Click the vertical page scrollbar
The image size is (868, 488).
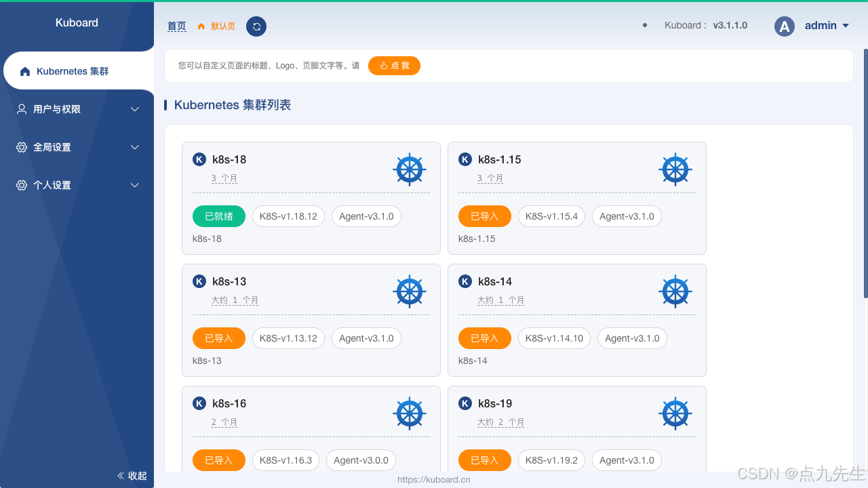[x=865, y=174]
